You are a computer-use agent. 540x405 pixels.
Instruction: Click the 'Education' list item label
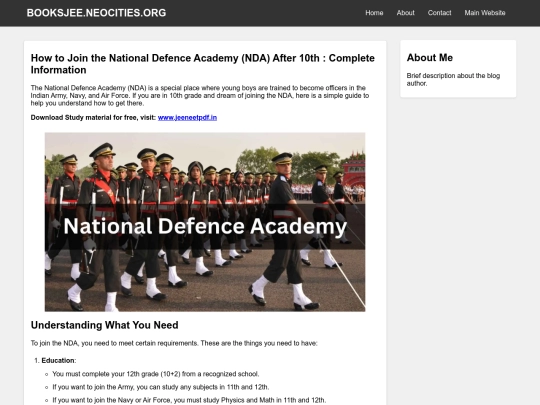(58, 361)
